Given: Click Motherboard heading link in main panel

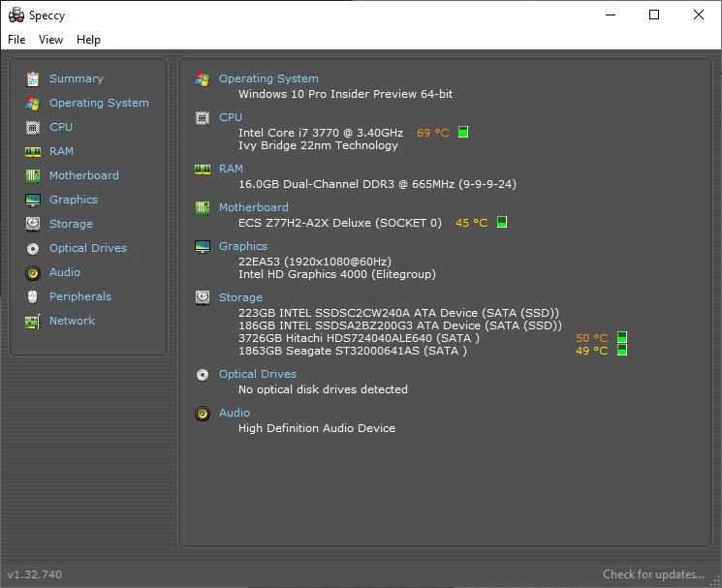Looking at the screenshot, I should 254,207.
